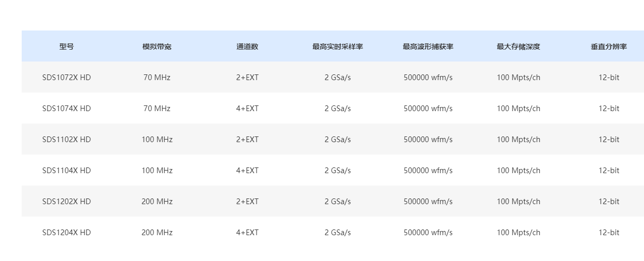Select the 最高波形捕获率 header

428,47
